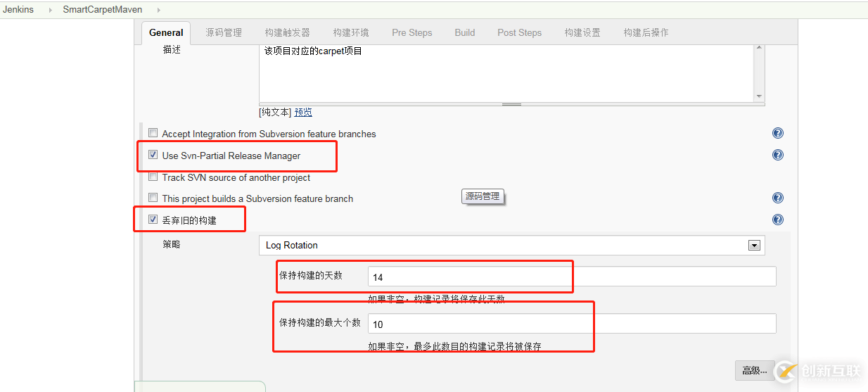Open the 策略 Log Rotation dropdown
The image size is (868, 392).
[x=511, y=245]
